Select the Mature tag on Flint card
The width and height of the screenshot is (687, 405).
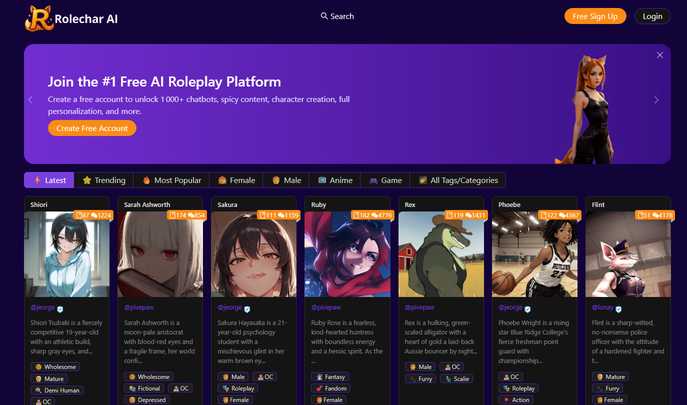[611, 377]
